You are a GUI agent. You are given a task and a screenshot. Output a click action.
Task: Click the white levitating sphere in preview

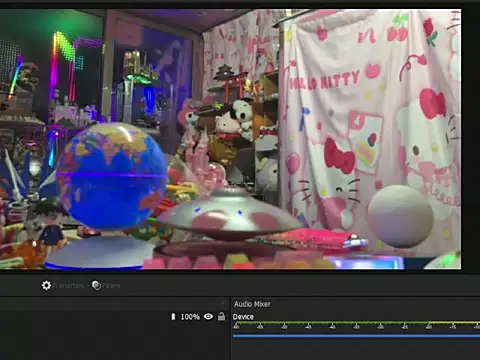tap(401, 216)
